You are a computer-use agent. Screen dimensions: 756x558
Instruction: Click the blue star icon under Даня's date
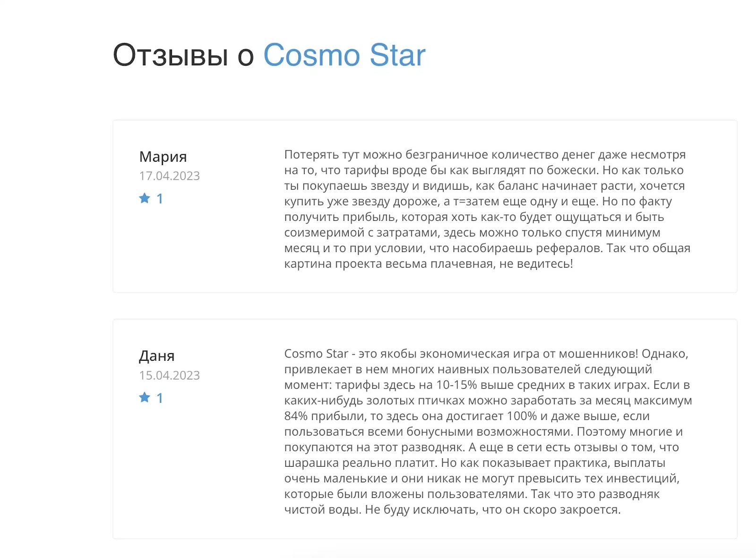pyautogui.click(x=145, y=397)
